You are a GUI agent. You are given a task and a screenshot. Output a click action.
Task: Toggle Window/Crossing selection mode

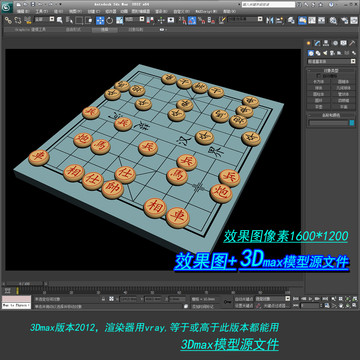tap(89, 20)
